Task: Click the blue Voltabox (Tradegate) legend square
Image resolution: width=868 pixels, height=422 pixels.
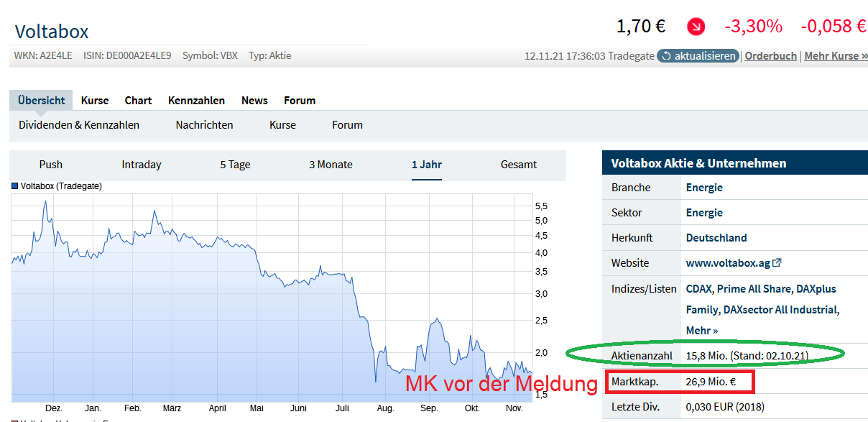Action: pyautogui.click(x=14, y=186)
